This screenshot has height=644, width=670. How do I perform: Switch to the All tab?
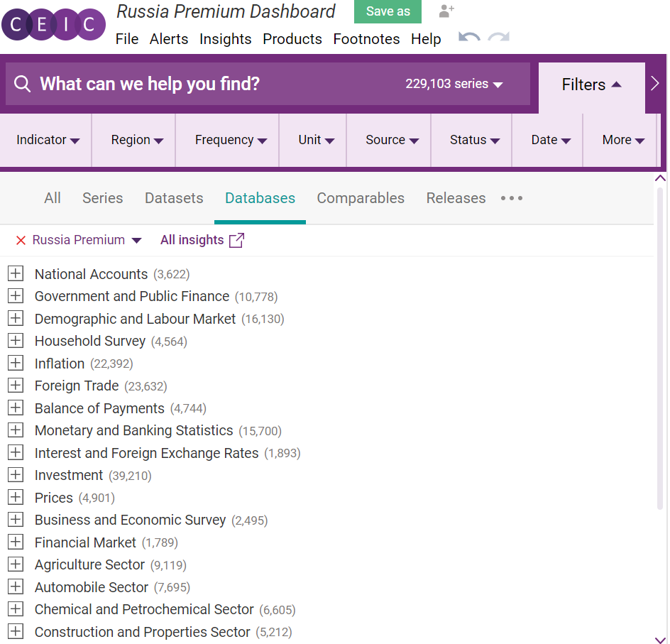tap(53, 198)
